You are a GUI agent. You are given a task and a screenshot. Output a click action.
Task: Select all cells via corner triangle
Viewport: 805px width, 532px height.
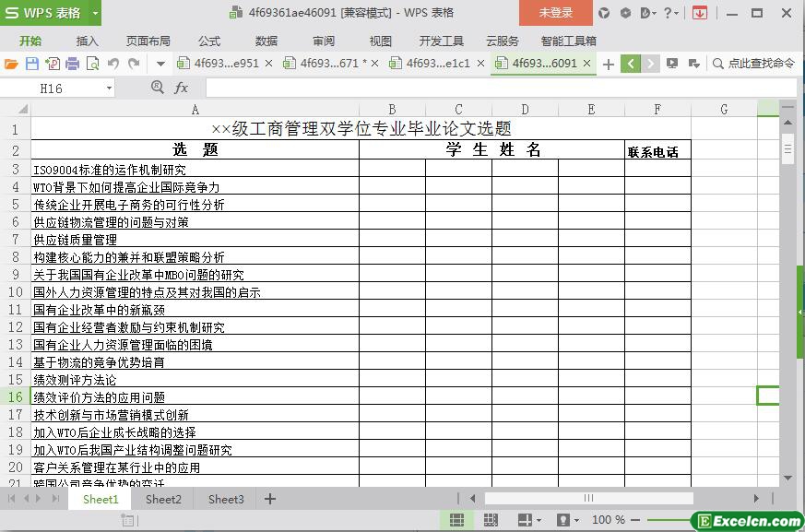tap(22, 109)
